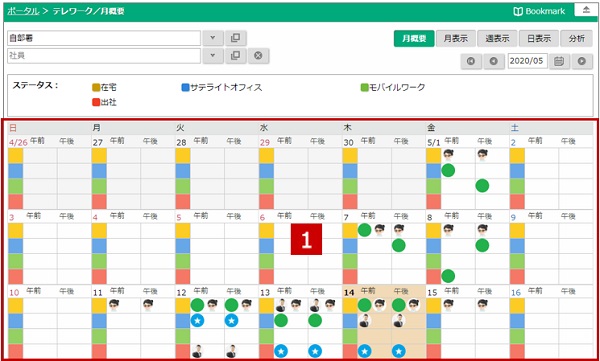Screen dimensions: 600x361
Task: Open the 分析 tab
Action: pyautogui.click(x=577, y=39)
